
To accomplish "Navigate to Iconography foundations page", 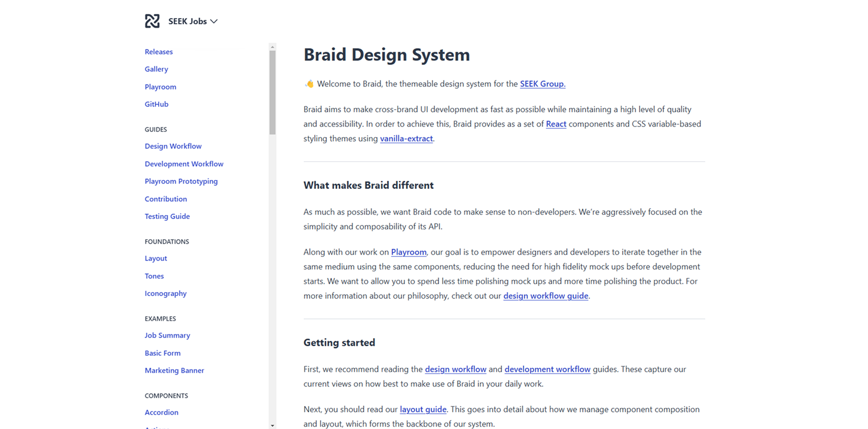I will click(165, 293).
